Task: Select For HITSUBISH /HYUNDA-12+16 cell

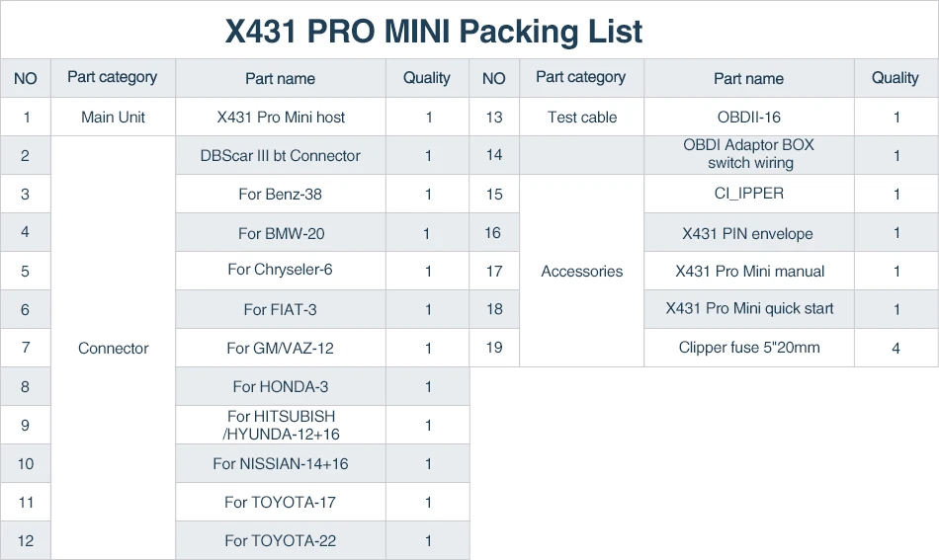Action: pos(281,425)
